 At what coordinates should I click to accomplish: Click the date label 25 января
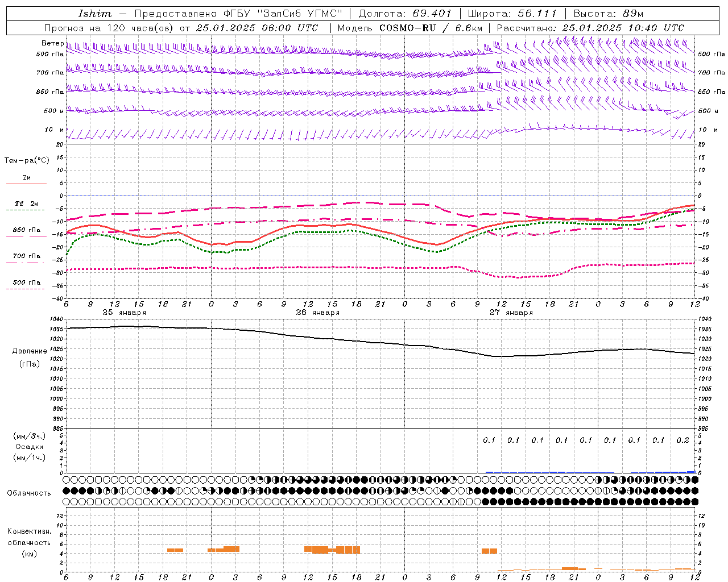pos(125,313)
